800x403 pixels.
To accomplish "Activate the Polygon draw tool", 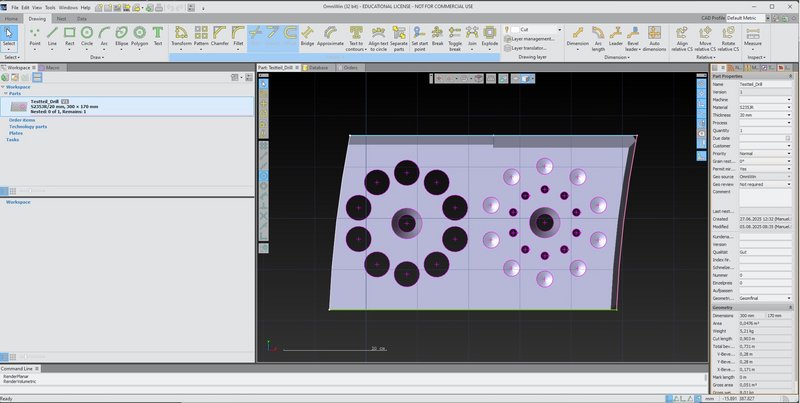I will click(x=139, y=36).
